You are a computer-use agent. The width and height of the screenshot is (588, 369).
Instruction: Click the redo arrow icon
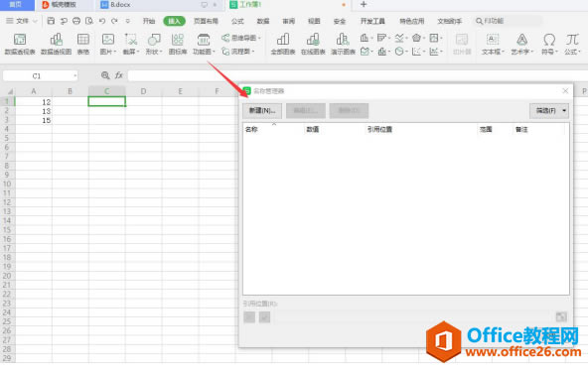[x=114, y=21]
